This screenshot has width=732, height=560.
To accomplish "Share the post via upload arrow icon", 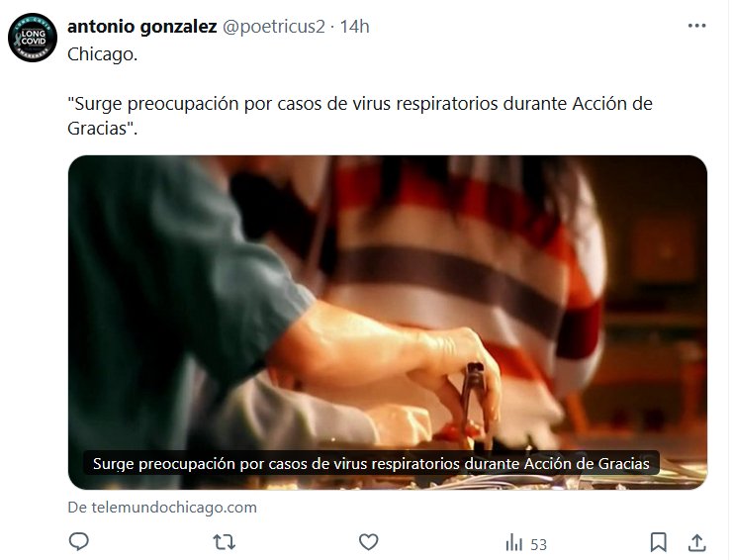I will pos(696,543).
